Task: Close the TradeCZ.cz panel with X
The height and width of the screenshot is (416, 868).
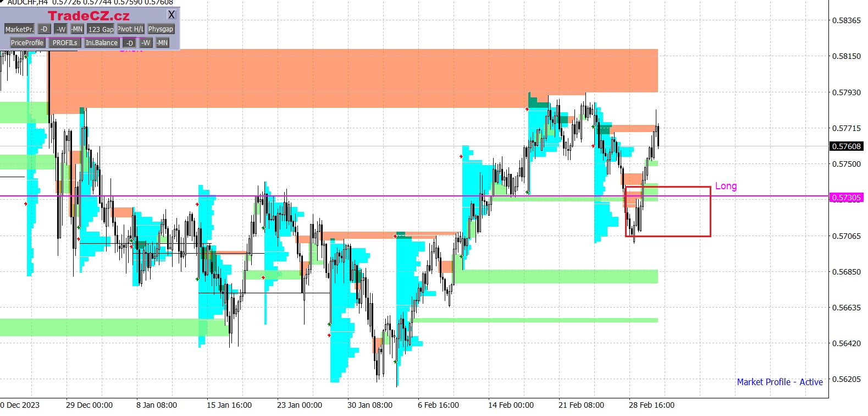Action: point(172,15)
